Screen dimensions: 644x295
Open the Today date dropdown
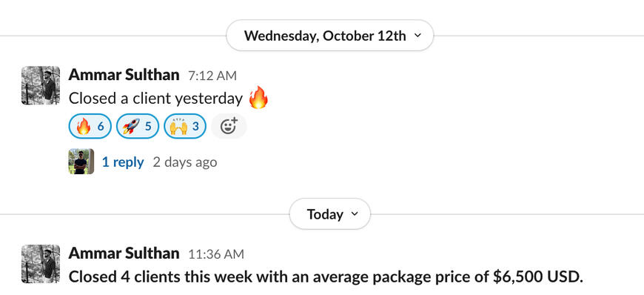click(330, 214)
